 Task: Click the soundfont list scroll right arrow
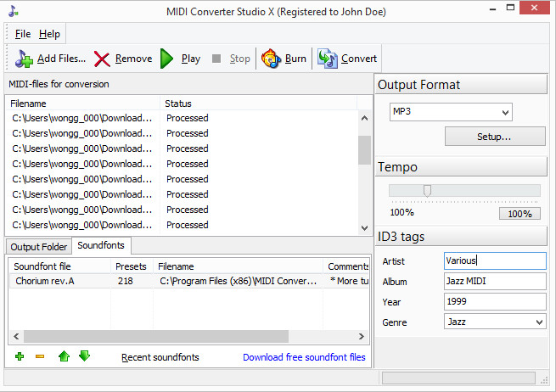click(362, 336)
